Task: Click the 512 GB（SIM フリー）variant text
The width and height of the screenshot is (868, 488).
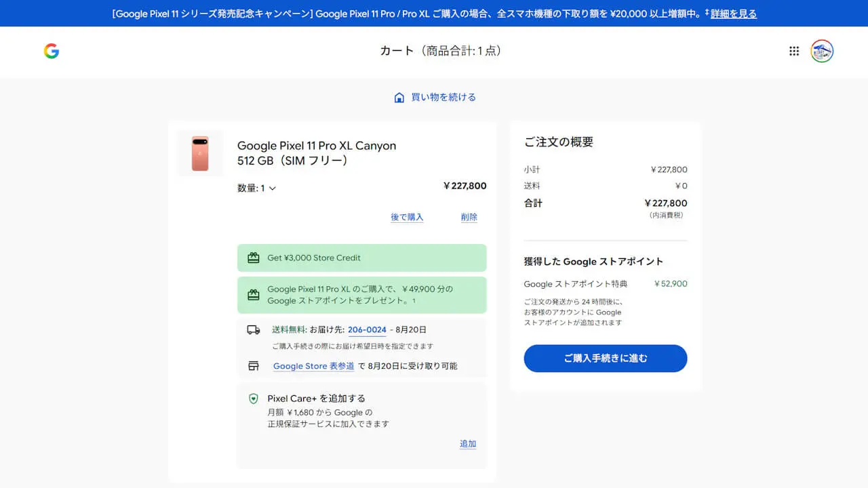Action: (x=294, y=161)
